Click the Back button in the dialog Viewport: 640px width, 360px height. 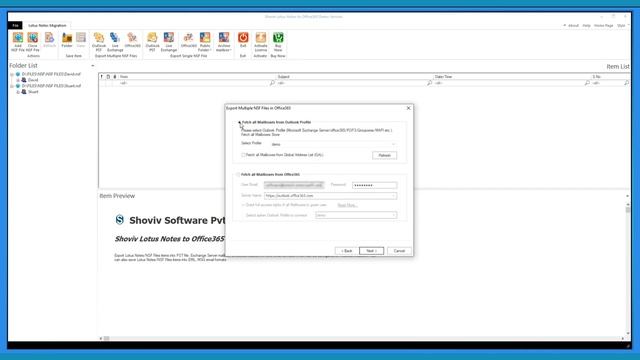click(347, 251)
